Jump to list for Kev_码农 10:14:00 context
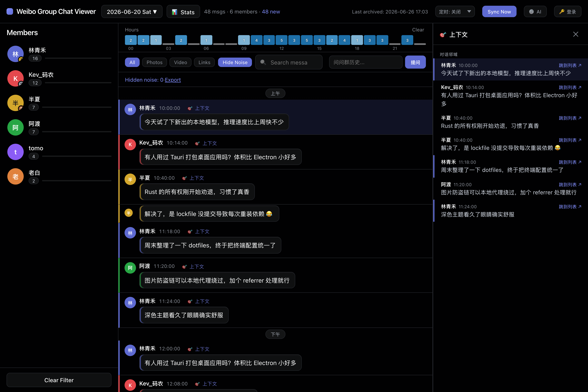Screen dimensions: 588x392 tap(570, 87)
